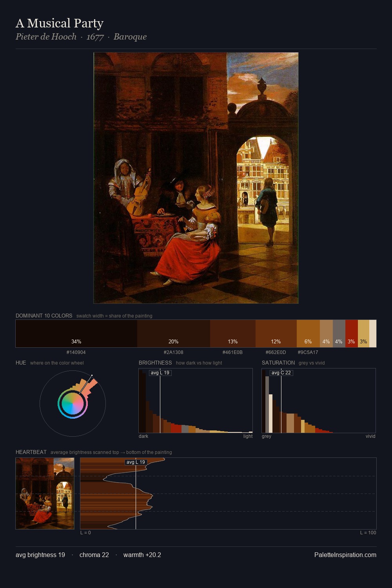392x588 pixels.
Task: Click the small painting thumbnail in Heartbeat
Action: point(45,494)
